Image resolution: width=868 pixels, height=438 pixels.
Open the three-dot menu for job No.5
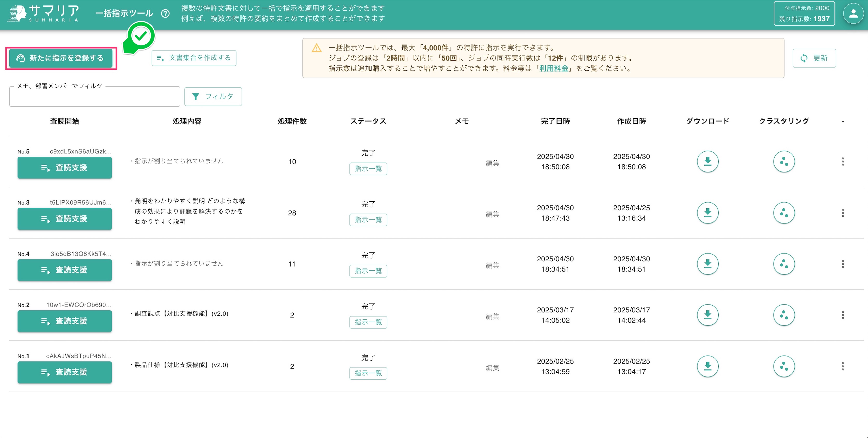(843, 162)
